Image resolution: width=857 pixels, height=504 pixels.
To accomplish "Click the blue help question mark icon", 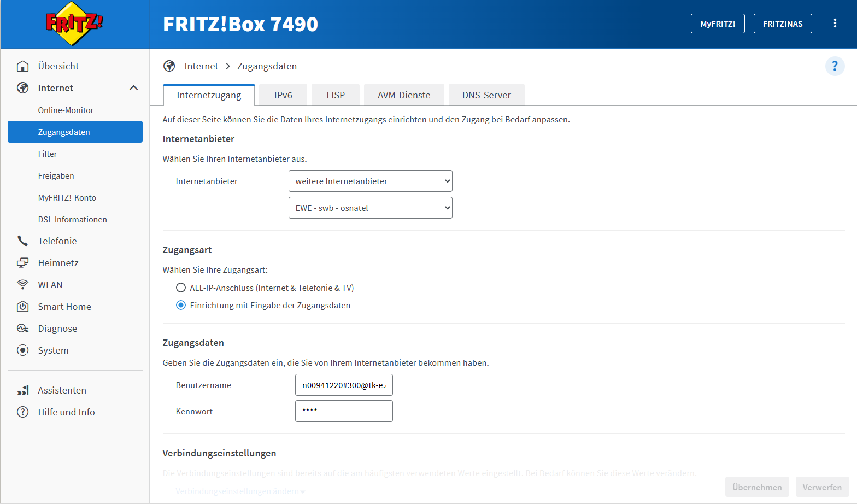I will [x=834, y=66].
